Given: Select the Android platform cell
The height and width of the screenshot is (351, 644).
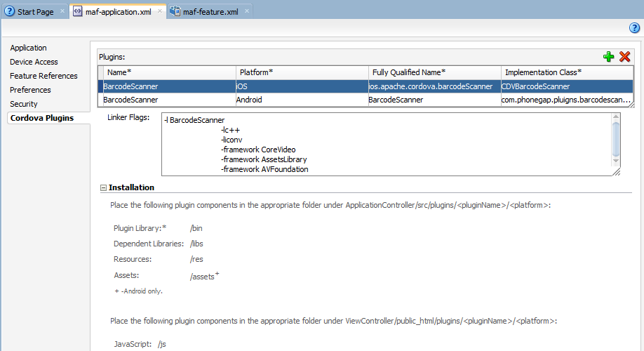Looking at the screenshot, I should [302, 100].
